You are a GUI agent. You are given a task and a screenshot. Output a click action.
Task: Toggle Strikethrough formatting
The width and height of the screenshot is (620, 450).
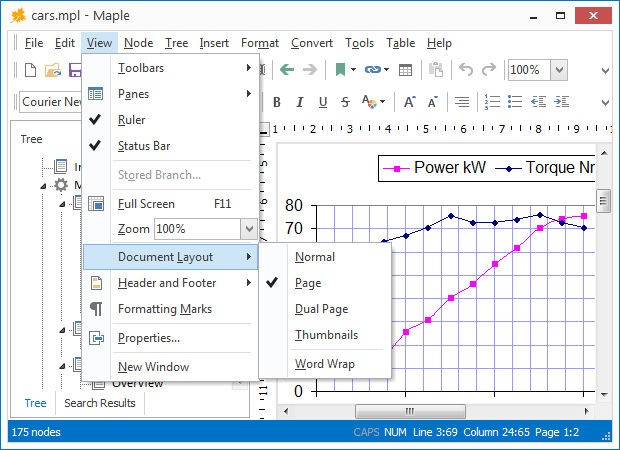[x=346, y=102]
